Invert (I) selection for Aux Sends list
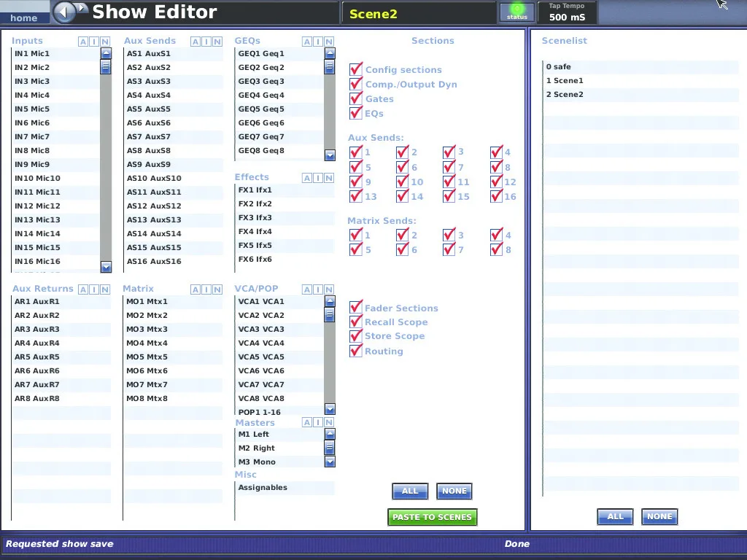Screen dimensions: 747x560 click(x=206, y=42)
